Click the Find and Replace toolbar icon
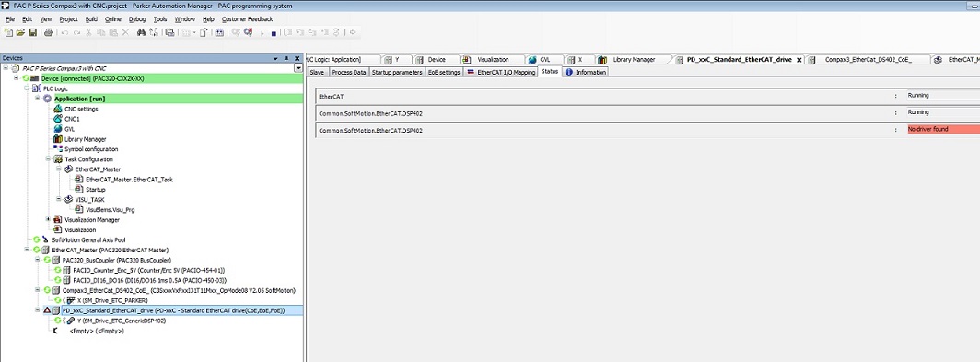980x362 pixels. click(x=154, y=32)
